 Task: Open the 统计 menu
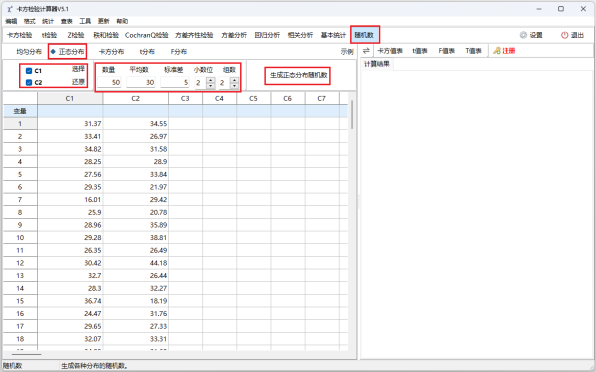pos(48,21)
